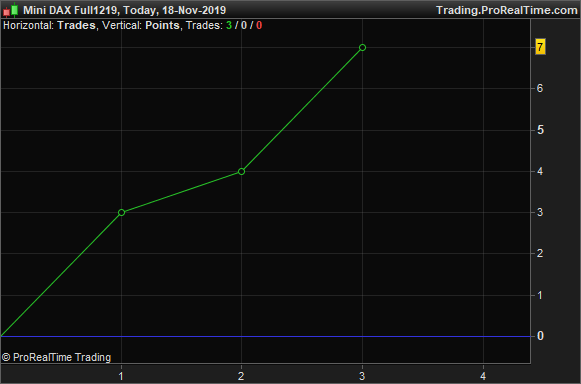Click the 4 label on the horizontal axis

pyautogui.click(x=483, y=376)
